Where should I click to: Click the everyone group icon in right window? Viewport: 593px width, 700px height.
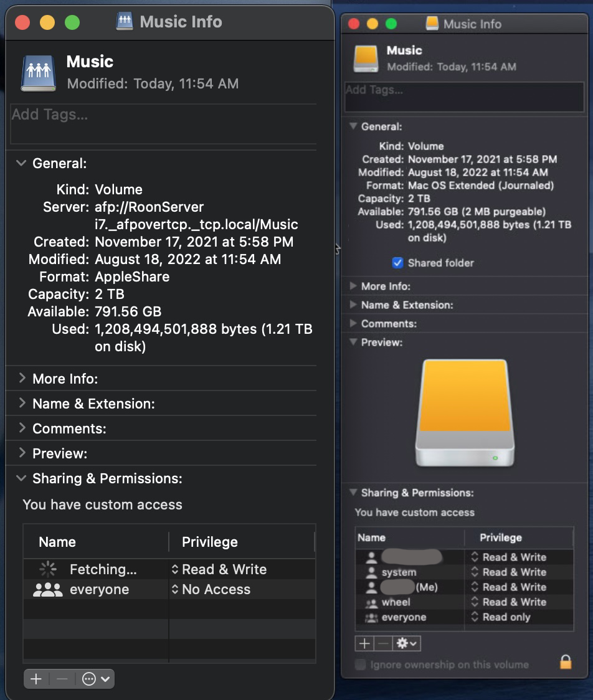pyautogui.click(x=371, y=617)
